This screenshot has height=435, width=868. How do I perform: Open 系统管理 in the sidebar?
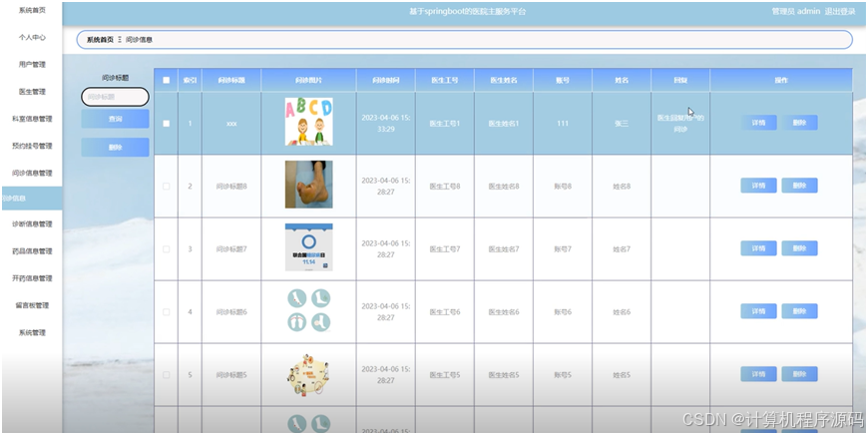pyautogui.click(x=32, y=333)
